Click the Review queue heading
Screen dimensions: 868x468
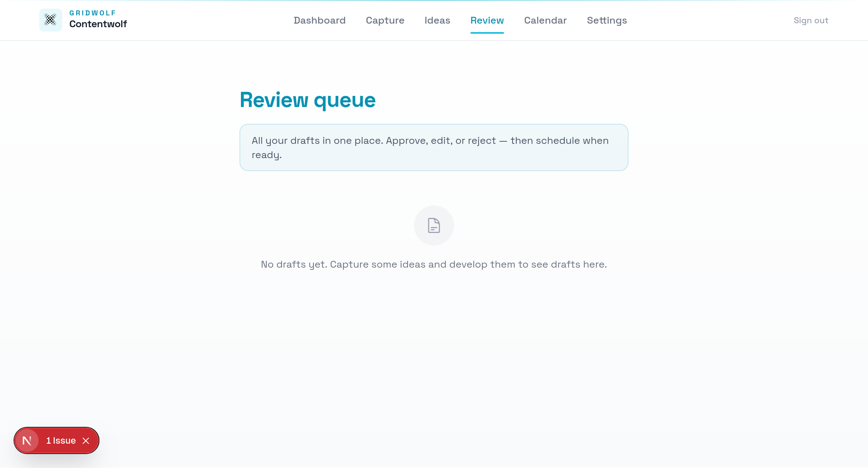click(307, 100)
